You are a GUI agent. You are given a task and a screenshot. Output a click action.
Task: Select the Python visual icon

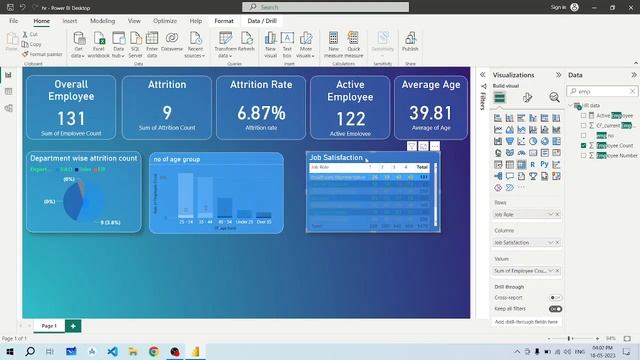(x=544, y=164)
